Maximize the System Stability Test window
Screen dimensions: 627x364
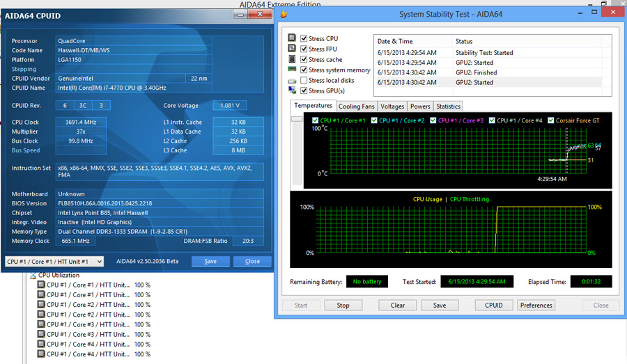[594, 13]
